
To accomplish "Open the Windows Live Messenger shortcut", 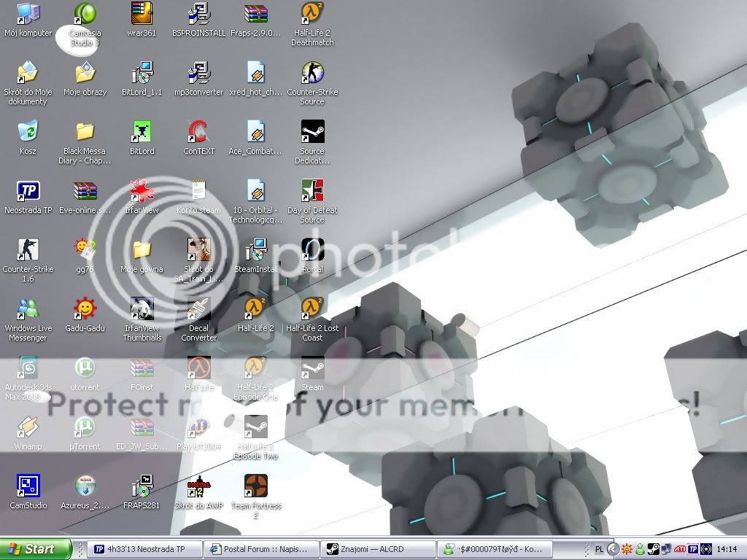I will (28, 310).
